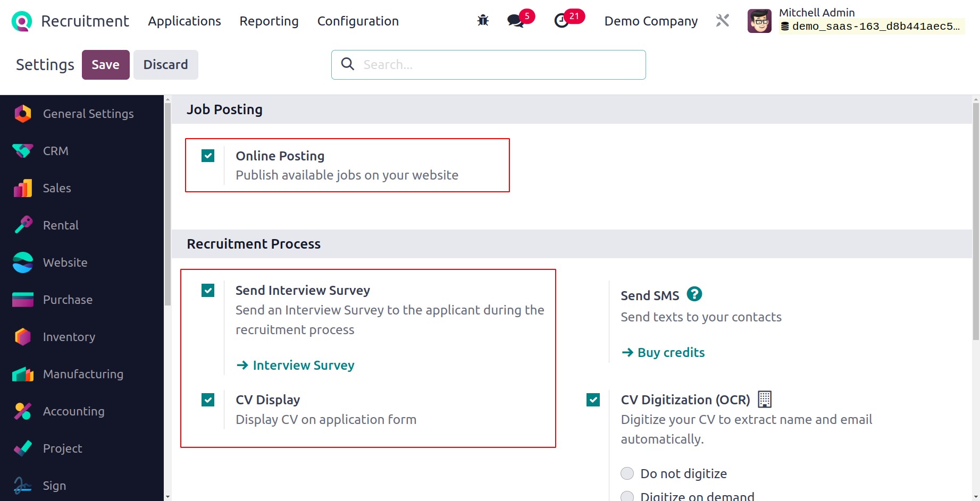
Task: Open the Configuration menu
Action: click(358, 21)
